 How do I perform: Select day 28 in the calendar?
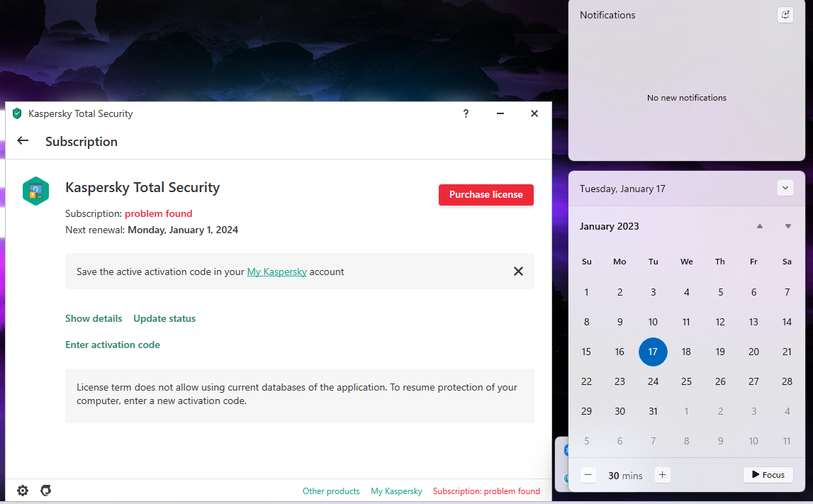click(x=787, y=381)
